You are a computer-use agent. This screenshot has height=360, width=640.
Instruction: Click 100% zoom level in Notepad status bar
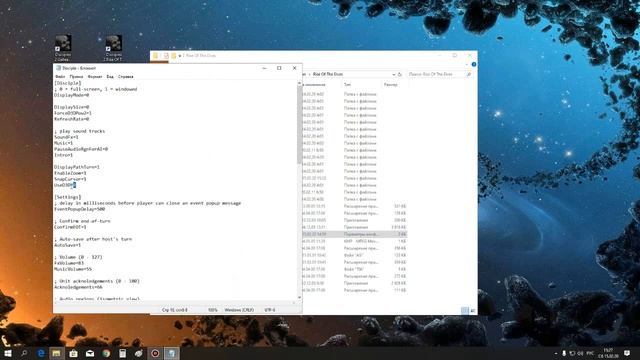click(213, 310)
